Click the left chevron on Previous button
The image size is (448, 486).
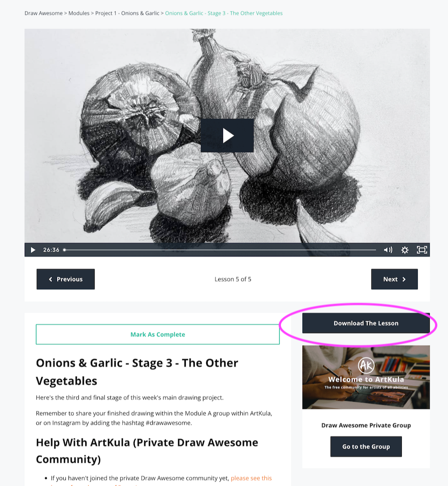pos(51,279)
